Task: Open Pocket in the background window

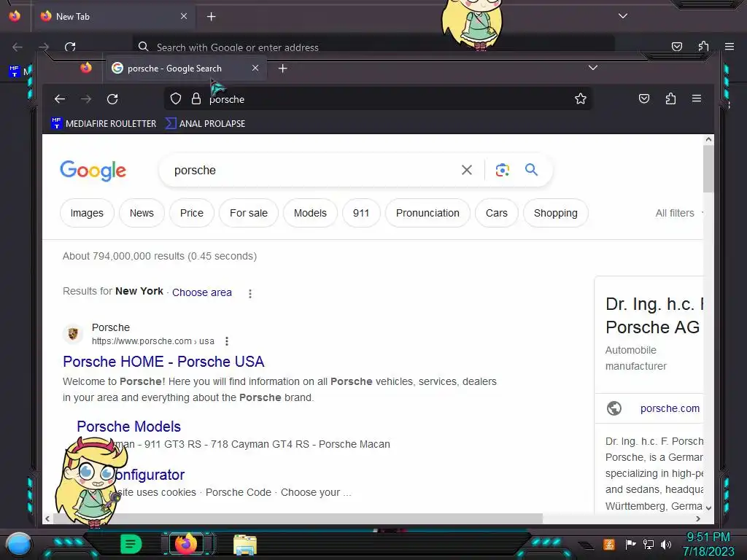Action: (x=676, y=46)
